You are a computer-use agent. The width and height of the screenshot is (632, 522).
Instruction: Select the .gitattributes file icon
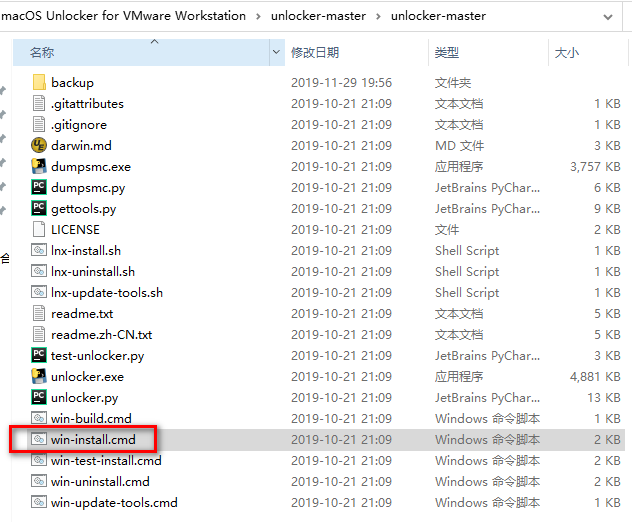click(x=39, y=103)
